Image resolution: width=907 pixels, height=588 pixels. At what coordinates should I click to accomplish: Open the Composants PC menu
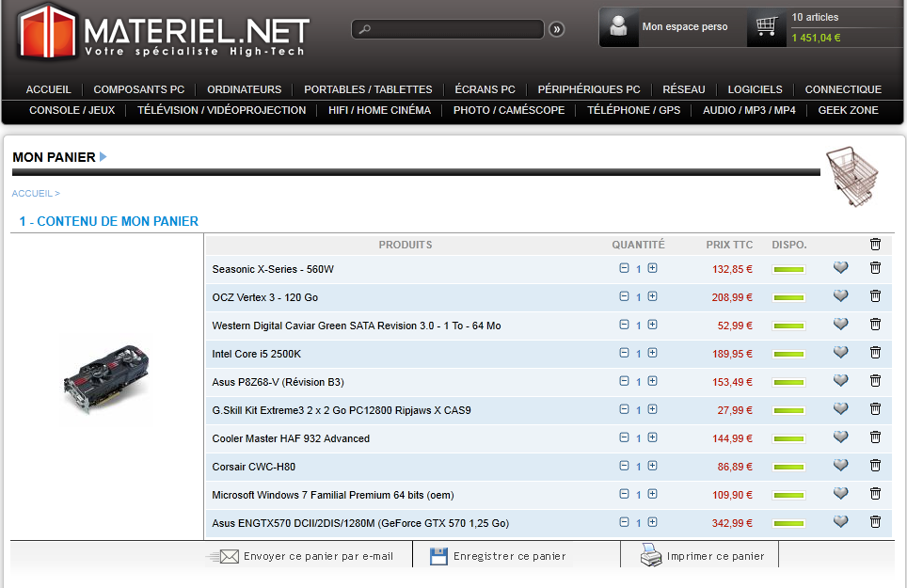pyautogui.click(x=139, y=89)
